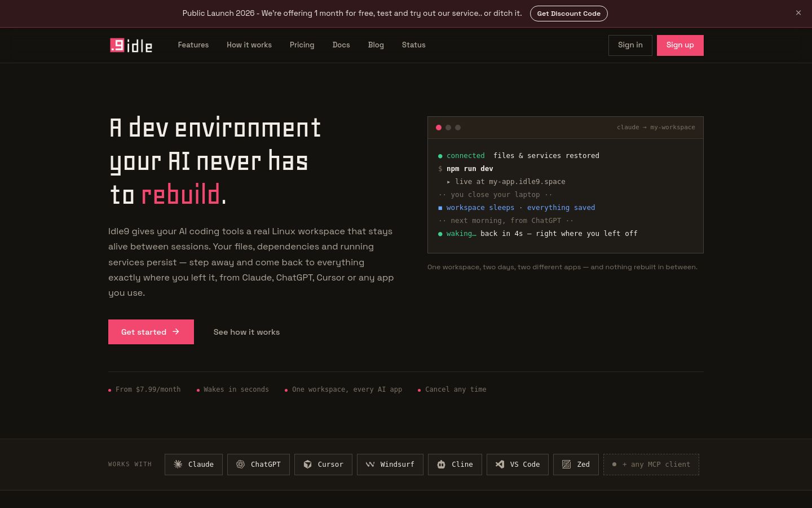Click the WORKS WITH label
Screen dimensions: 812x508
pos(130,465)
